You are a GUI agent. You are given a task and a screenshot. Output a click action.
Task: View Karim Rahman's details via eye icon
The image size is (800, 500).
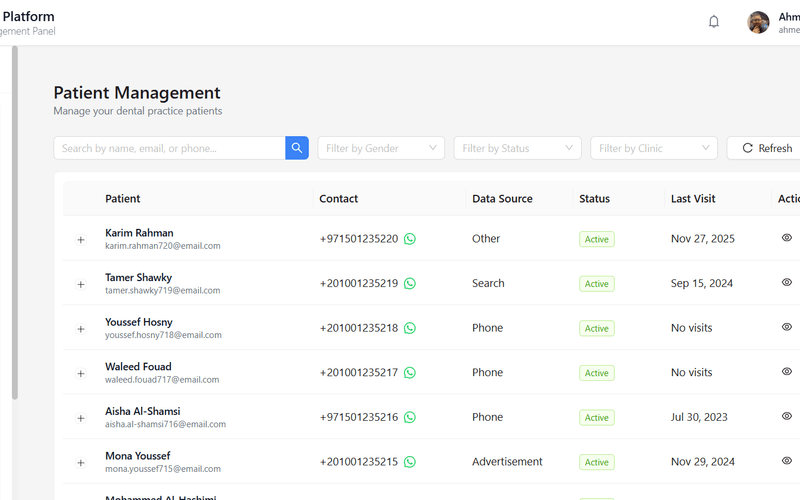pyautogui.click(x=787, y=238)
